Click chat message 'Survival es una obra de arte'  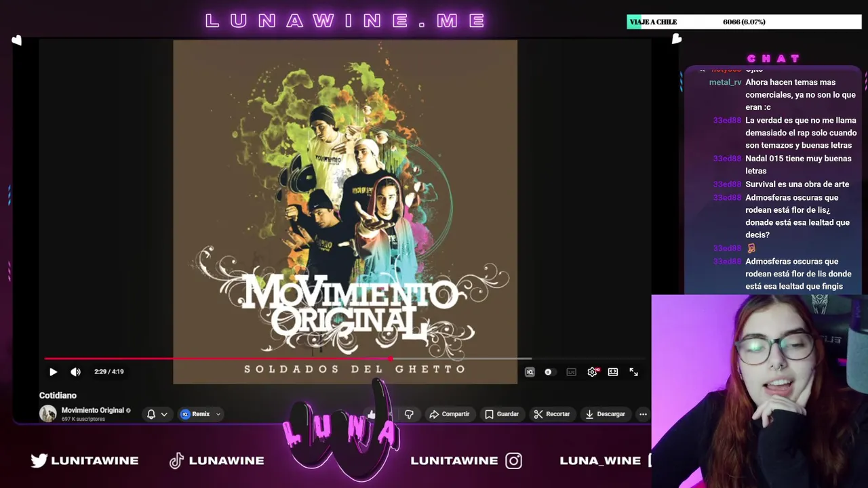[x=797, y=184]
